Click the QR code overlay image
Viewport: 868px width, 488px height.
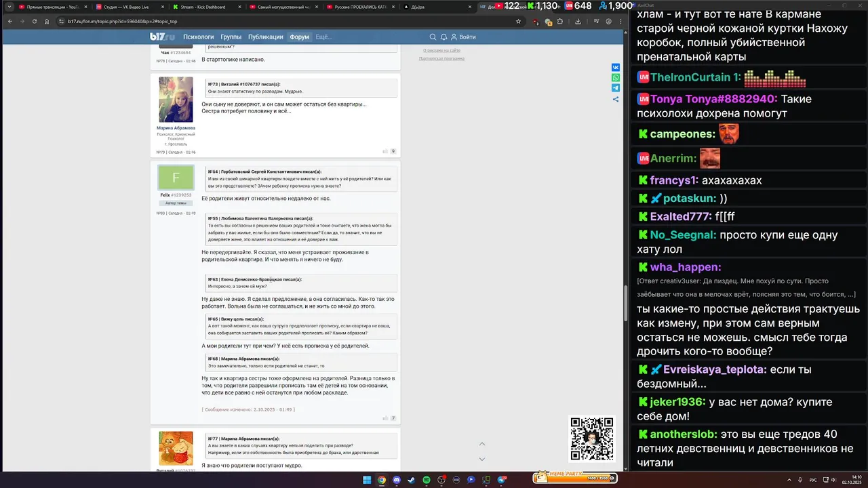(592, 439)
